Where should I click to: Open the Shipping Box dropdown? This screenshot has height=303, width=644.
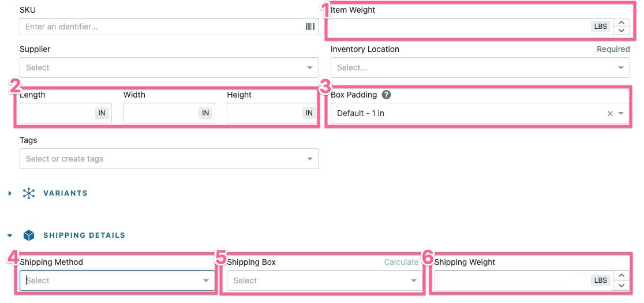413,280
